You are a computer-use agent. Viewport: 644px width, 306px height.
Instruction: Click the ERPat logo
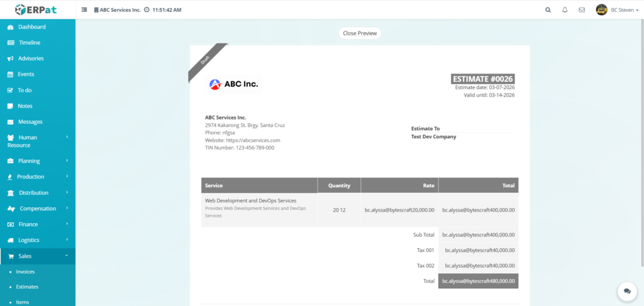click(x=38, y=9)
